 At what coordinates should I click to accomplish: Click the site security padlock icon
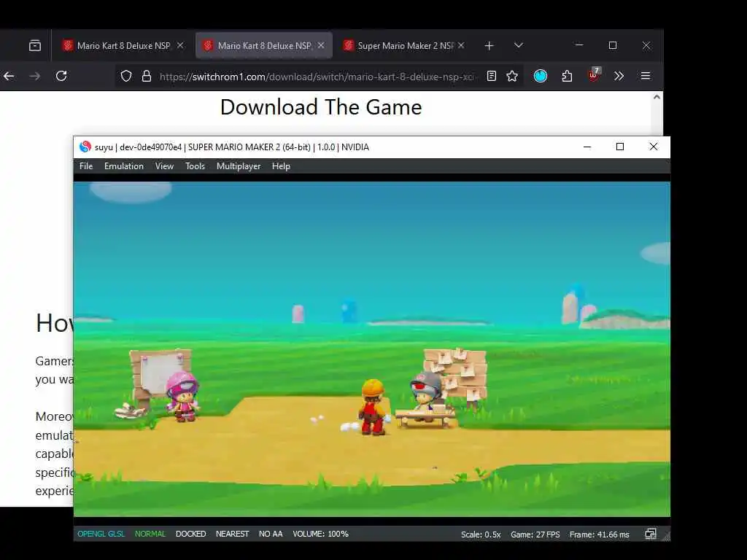147,76
